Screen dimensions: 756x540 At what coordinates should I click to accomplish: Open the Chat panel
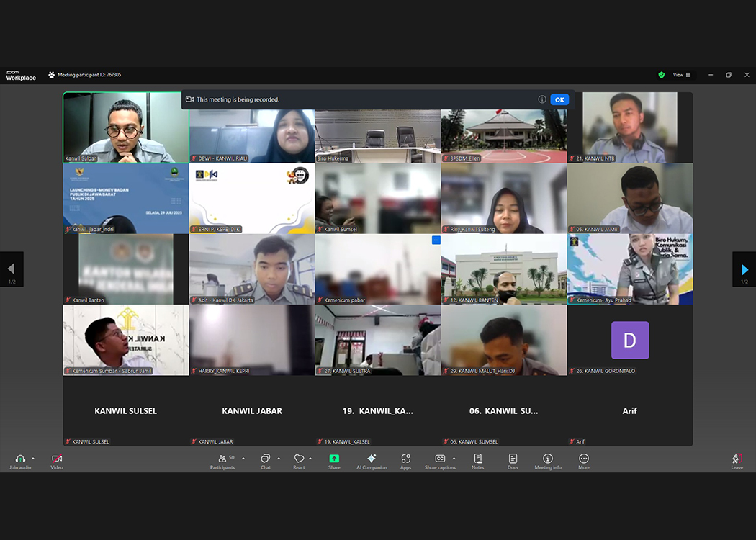[x=266, y=459]
